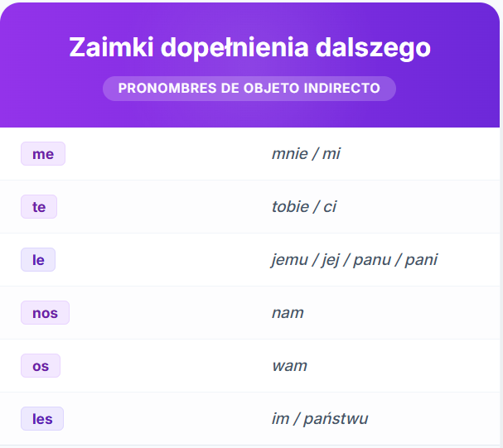Image resolution: width=503 pixels, height=448 pixels.
Task: Click the translation 'jemu / jej / panu / pani'
Action: pyautogui.click(x=354, y=260)
